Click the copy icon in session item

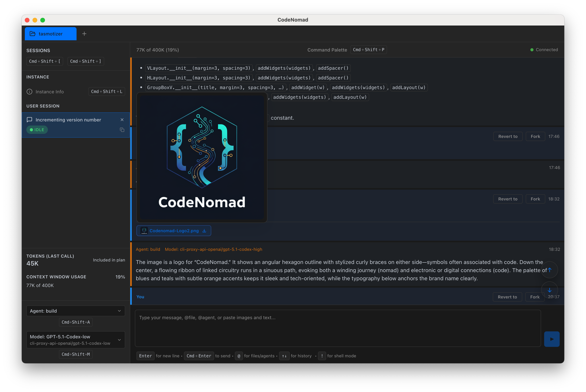122,130
